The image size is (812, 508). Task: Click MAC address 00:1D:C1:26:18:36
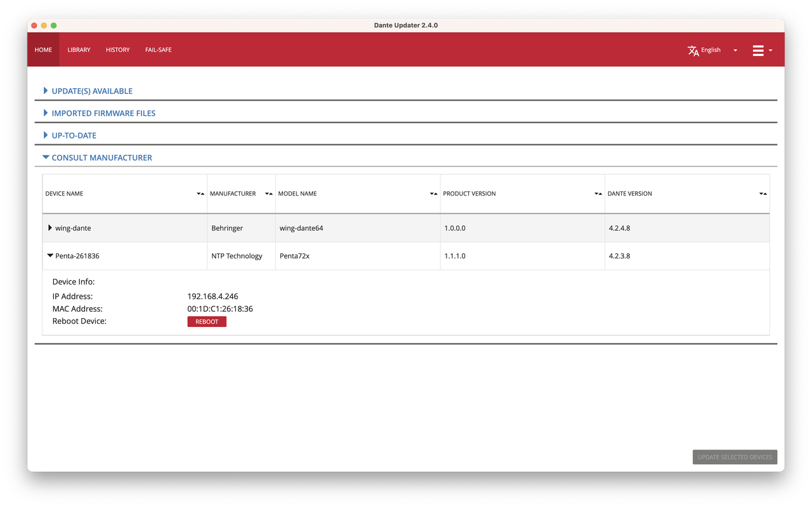220,309
